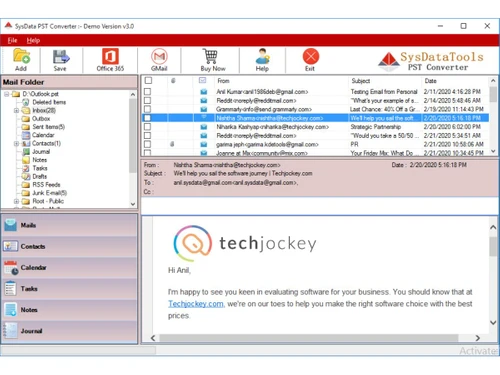Open the Techjockey.com link
Viewport: 500px width, 375px height.
pos(196,304)
